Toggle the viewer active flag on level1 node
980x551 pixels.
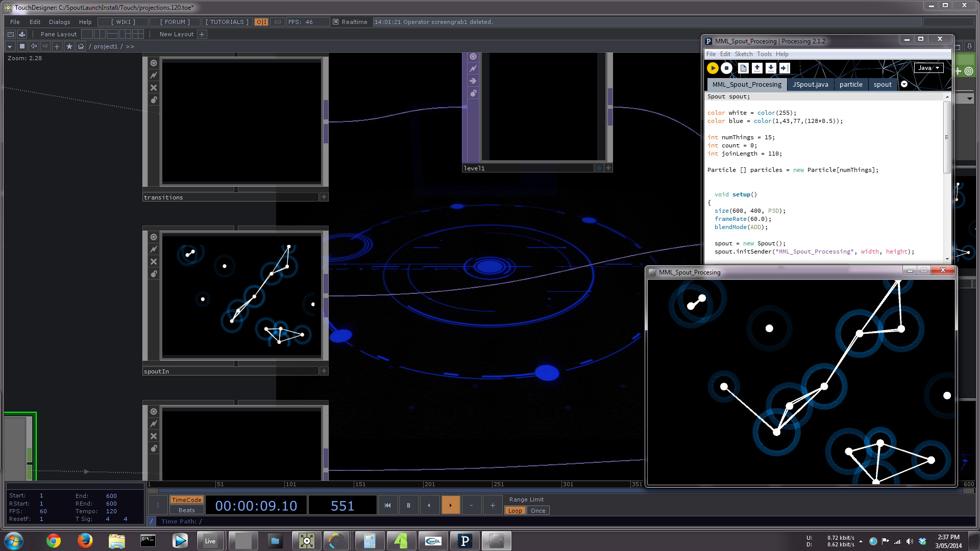(473, 57)
